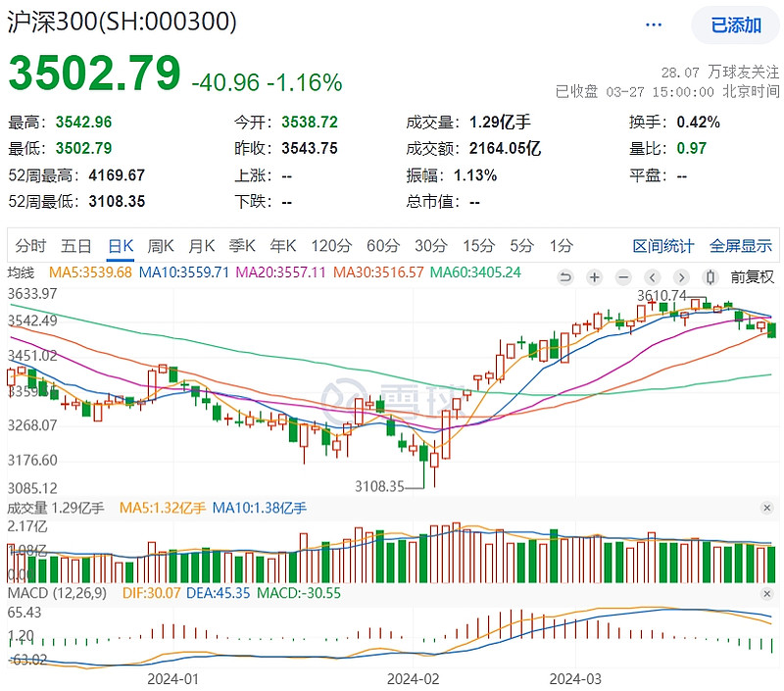Image resolution: width=784 pixels, height=691 pixels.
Task: Click the 成交量 1.29亿手 panel title
Action: tap(56, 508)
